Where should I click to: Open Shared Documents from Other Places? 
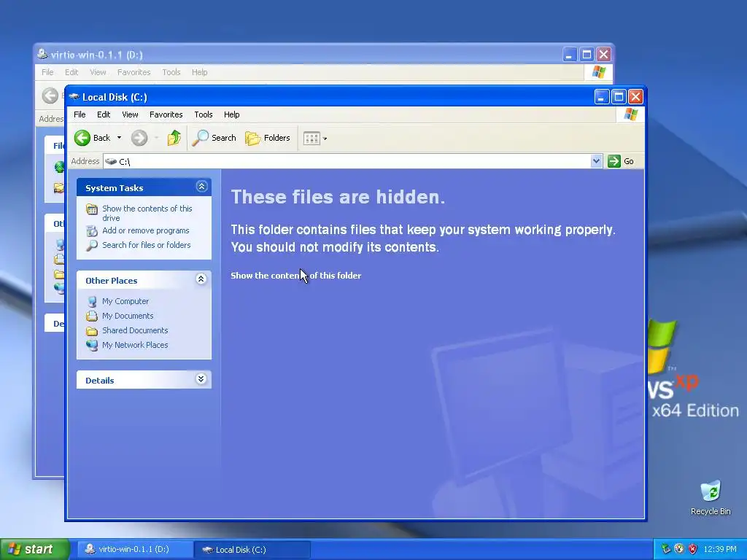pos(135,330)
